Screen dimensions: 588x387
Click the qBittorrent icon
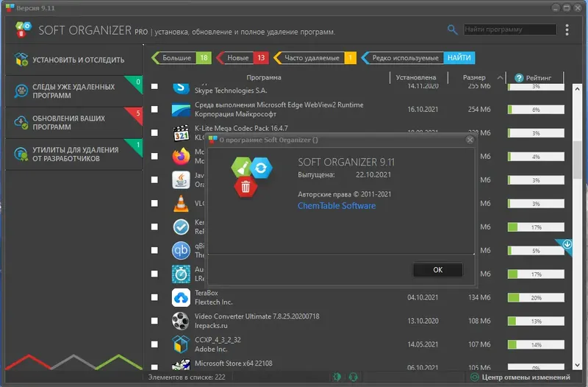tap(181, 250)
